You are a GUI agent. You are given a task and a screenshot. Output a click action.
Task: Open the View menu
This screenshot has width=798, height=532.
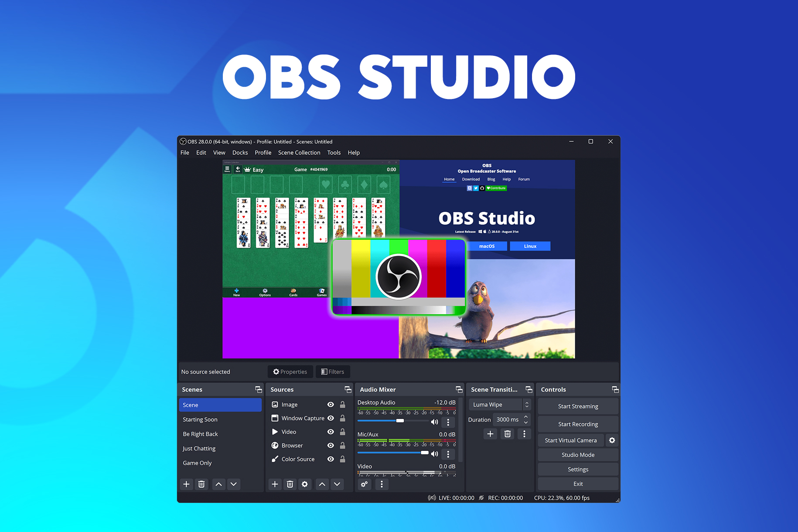(219, 153)
